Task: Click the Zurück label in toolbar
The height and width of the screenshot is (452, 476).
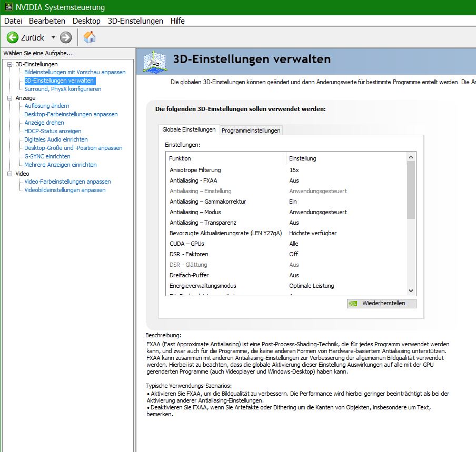Action: tap(33, 37)
